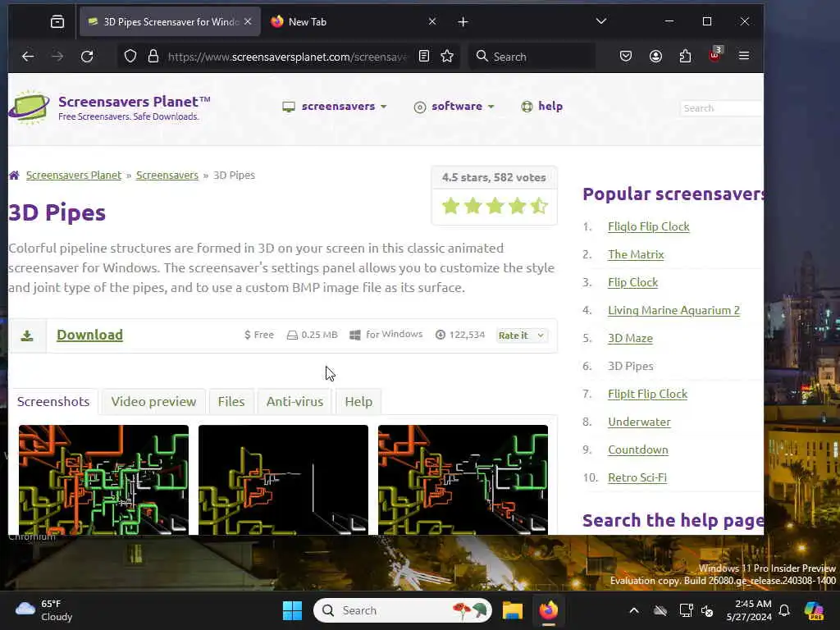840x630 pixels.
Task: Click the Screensavers Planet logo
Action: coord(109,107)
